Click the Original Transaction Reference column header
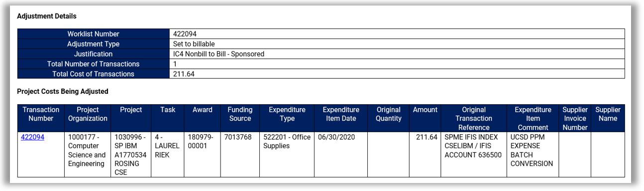This screenshot has height=191, width=644. click(474, 118)
